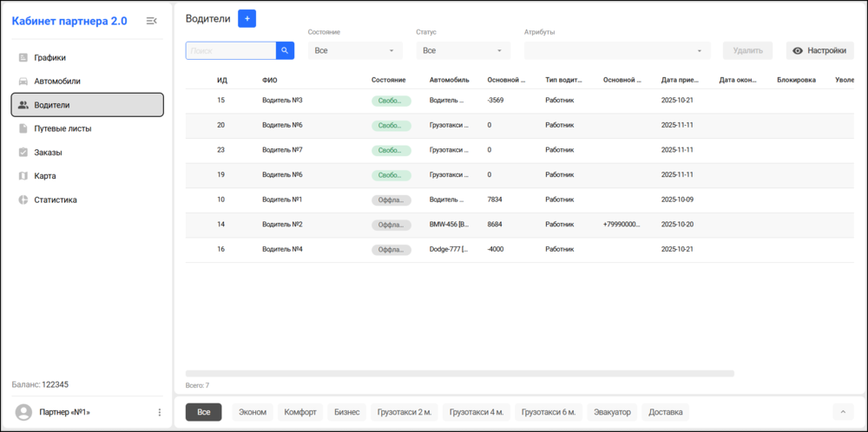868x432 pixels.
Task: Click the Водитель №3 name cell
Action: (x=282, y=101)
